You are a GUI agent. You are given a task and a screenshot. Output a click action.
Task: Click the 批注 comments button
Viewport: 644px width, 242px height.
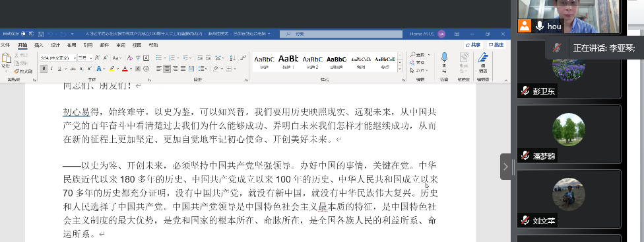click(496, 45)
